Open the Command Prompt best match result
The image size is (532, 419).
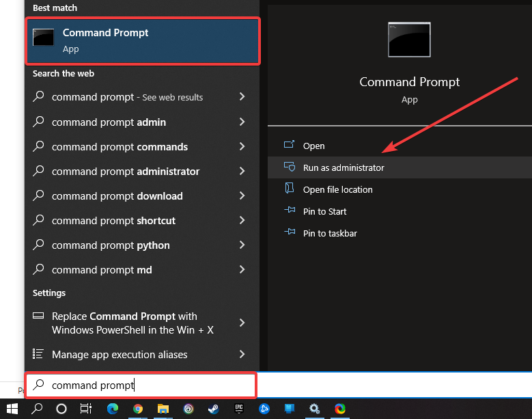(143, 41)
